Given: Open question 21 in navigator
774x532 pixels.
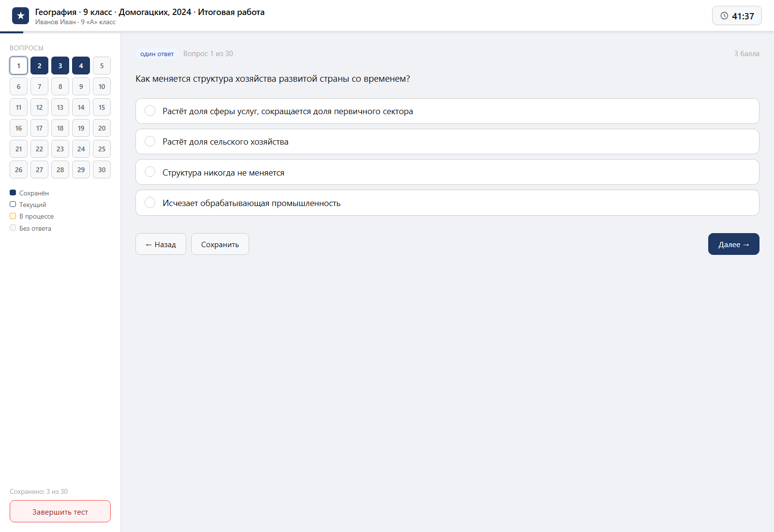Looking at the screenshot, I should [x=18, y=149].
